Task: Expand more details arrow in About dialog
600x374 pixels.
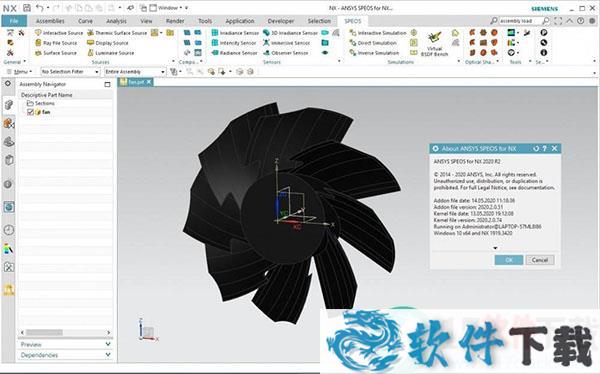Action: pos(495,248)
